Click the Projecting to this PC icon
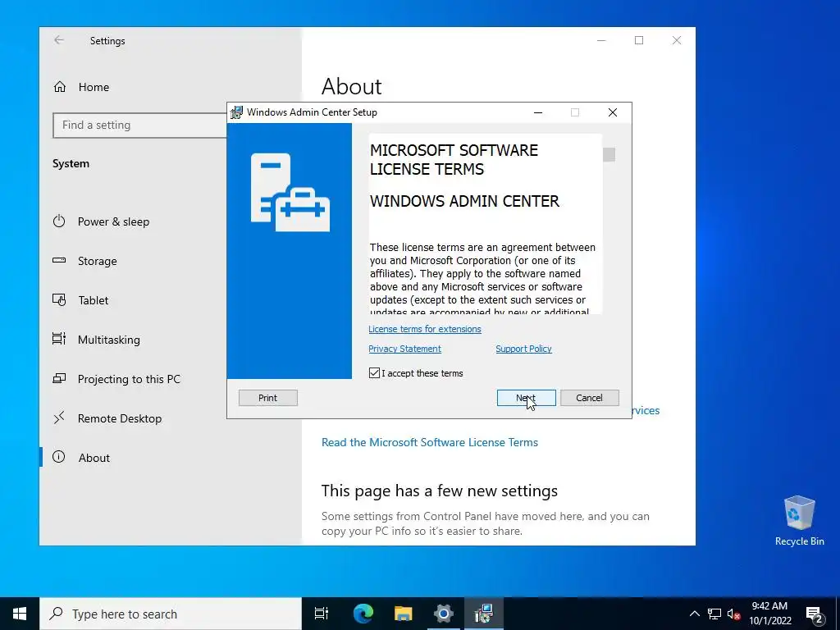The height and width of the screenshot is (630, 840). pyautogui.click(x=59, y=379)
